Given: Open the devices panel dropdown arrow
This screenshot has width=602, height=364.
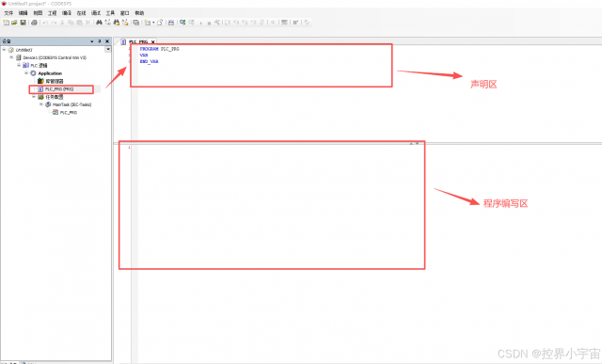Looking at the screenshot, I should [92, 41].
